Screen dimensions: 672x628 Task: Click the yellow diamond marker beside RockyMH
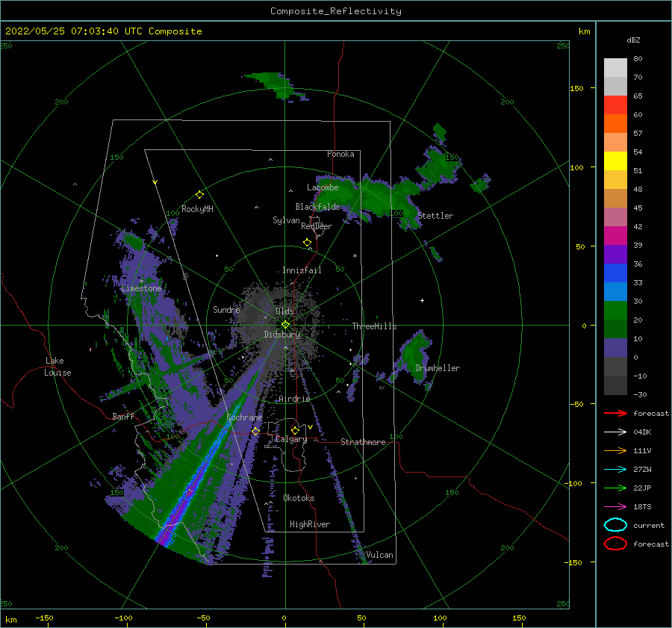pos(199,195)
